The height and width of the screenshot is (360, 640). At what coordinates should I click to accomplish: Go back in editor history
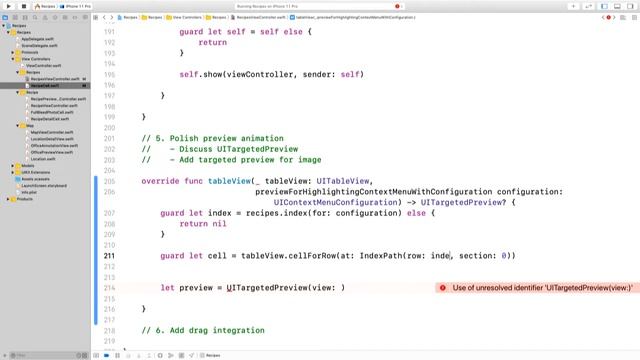click(x=104, y=18)
